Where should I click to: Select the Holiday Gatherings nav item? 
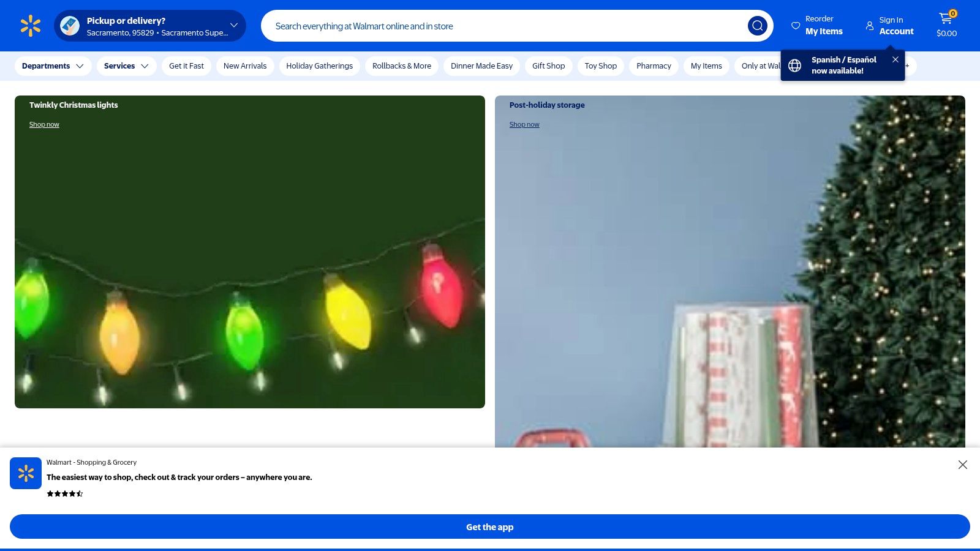click(319, 66)
